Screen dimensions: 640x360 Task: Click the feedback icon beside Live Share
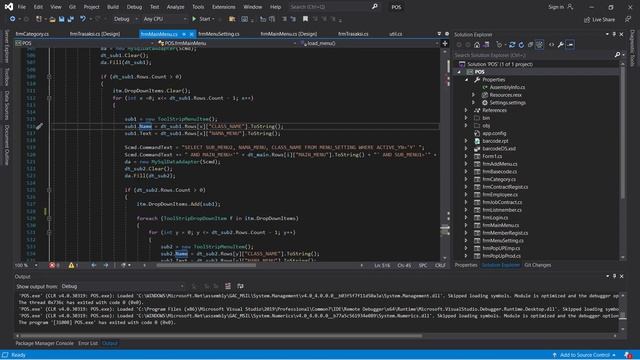(x=628, y=19)
